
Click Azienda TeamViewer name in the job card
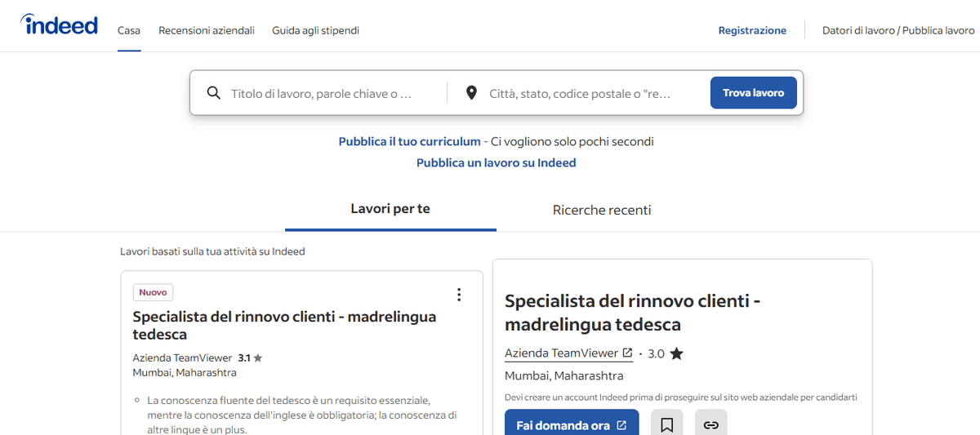click(x=182, y=357)
